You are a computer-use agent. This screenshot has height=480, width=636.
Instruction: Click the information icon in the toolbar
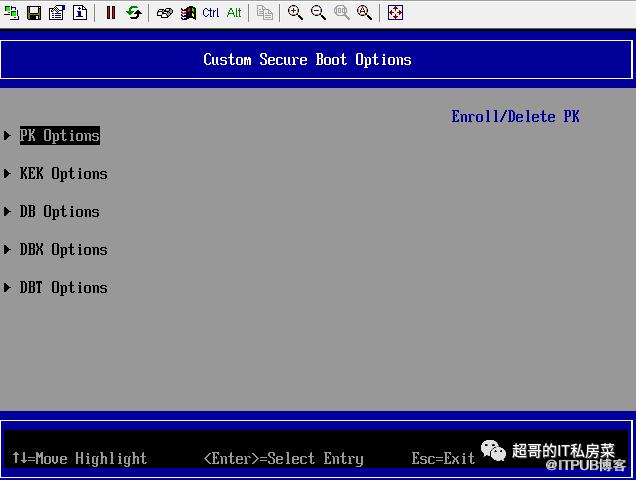(x=79, y=12)
